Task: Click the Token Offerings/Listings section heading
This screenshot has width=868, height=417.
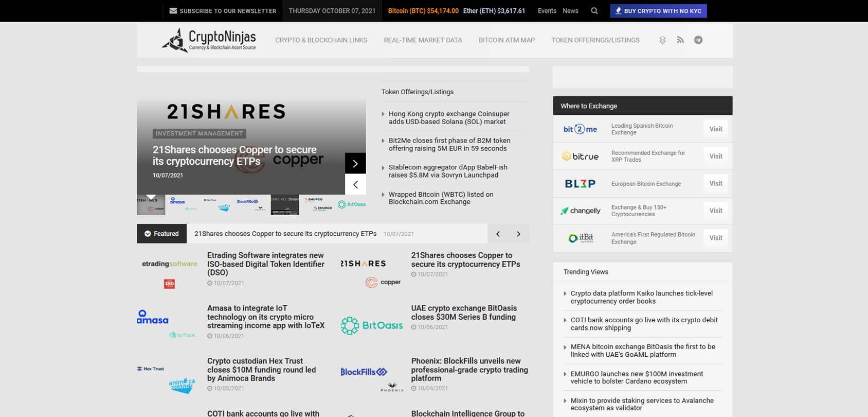Action: (x=418, y=92)
